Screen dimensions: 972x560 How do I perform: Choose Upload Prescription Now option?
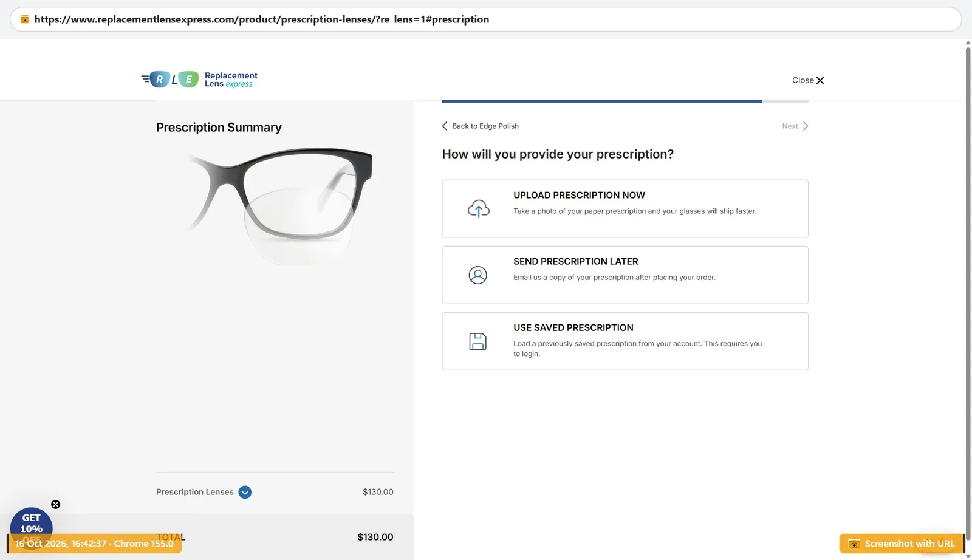(625, 208)
